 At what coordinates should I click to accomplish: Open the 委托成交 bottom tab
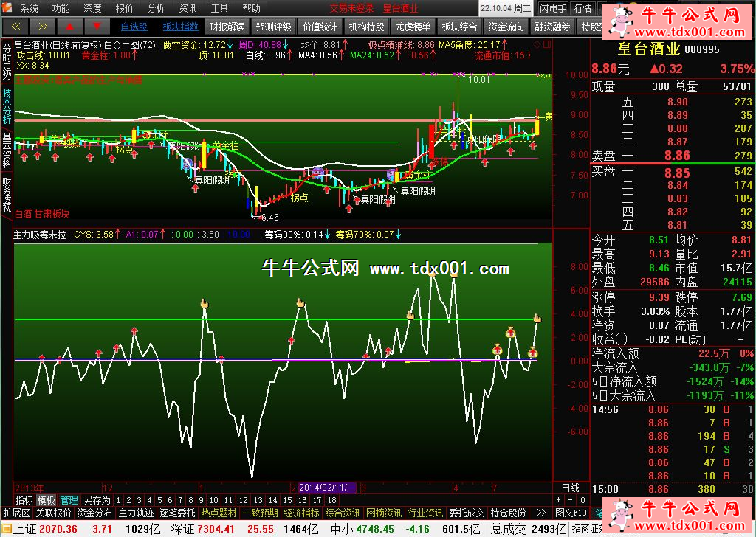coord(467,513)
